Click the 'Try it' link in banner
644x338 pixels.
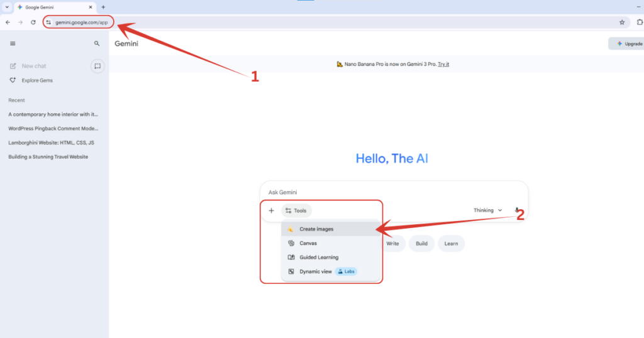[443, 64]
